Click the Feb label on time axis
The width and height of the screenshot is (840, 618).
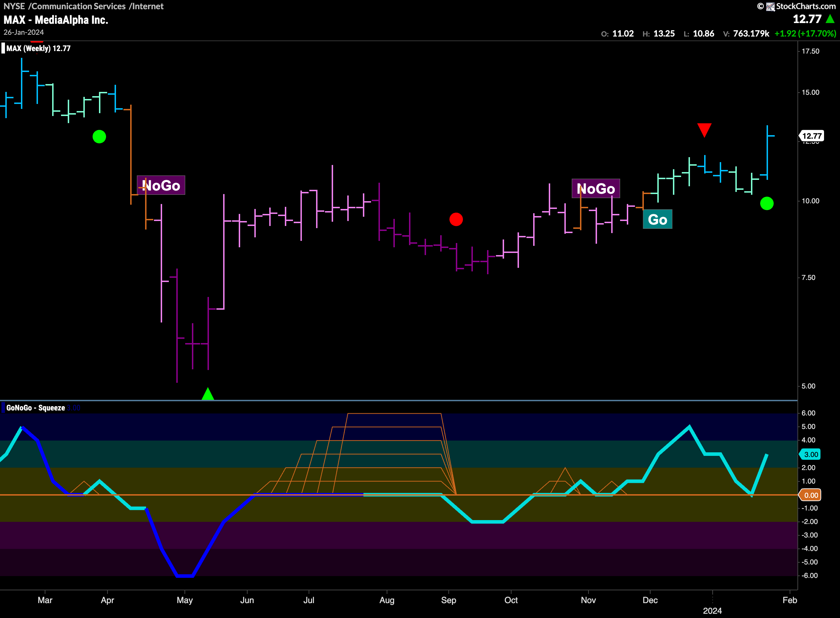pos(790,600)
